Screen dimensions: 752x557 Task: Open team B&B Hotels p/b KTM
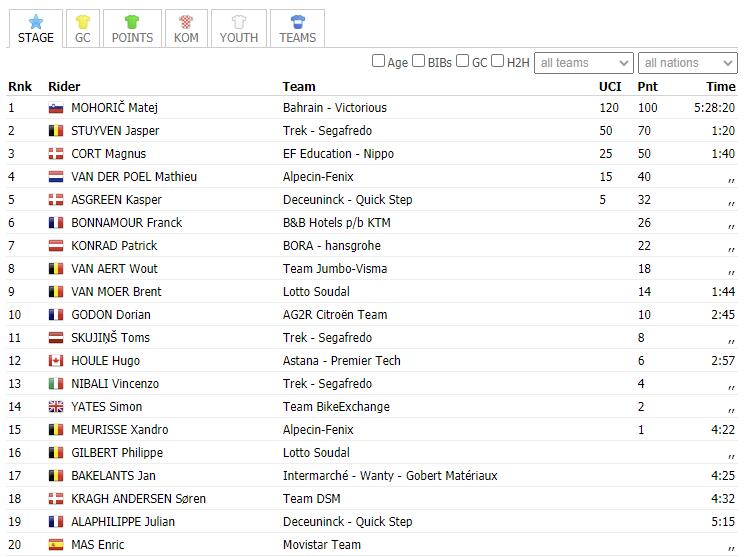[337, 223]
